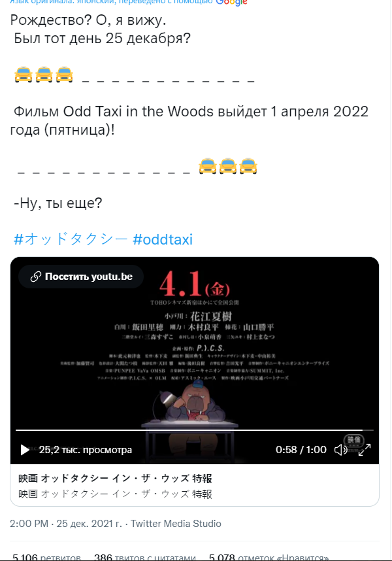
Task: View the 5 106 retweets list
Action: coord(46,558)
